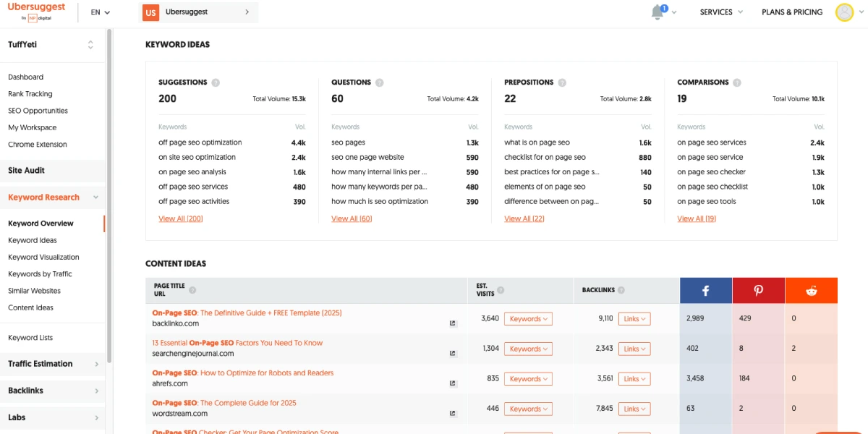This screenshot has width=868, height=434.
Task: Open Links dropdown for ahrefs.com row
Action: [x=634, y=379]
